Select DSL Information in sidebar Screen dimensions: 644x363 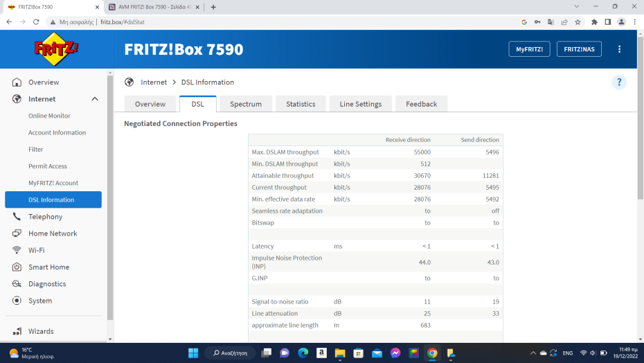pos(53,200)
